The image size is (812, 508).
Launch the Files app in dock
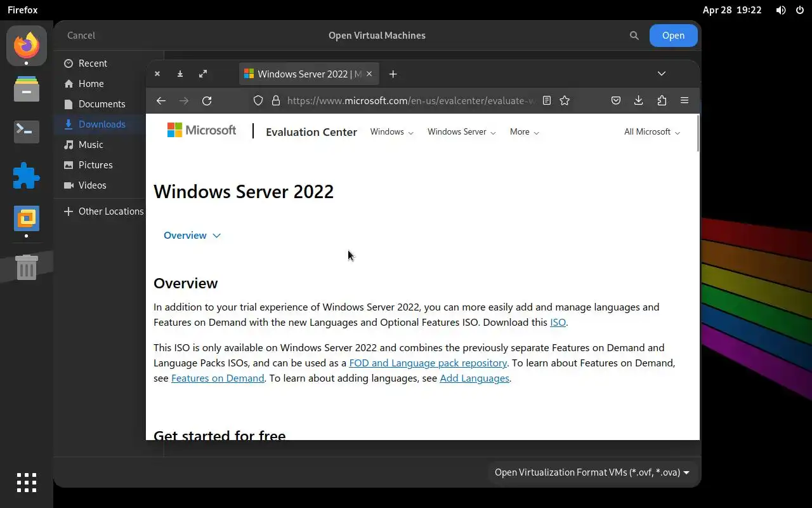click(x=26, y=88)
